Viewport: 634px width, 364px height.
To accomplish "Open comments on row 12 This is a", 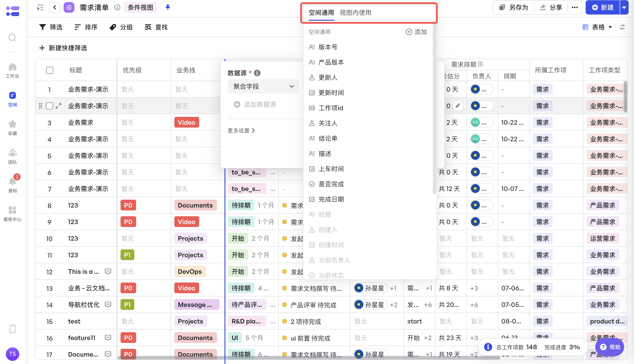I will point(108,272).
